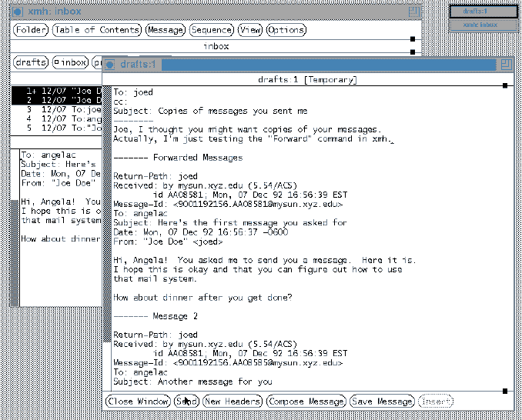Click the drafts:1 title bar resize icon

pyautogui.click(x=506, y=64)
